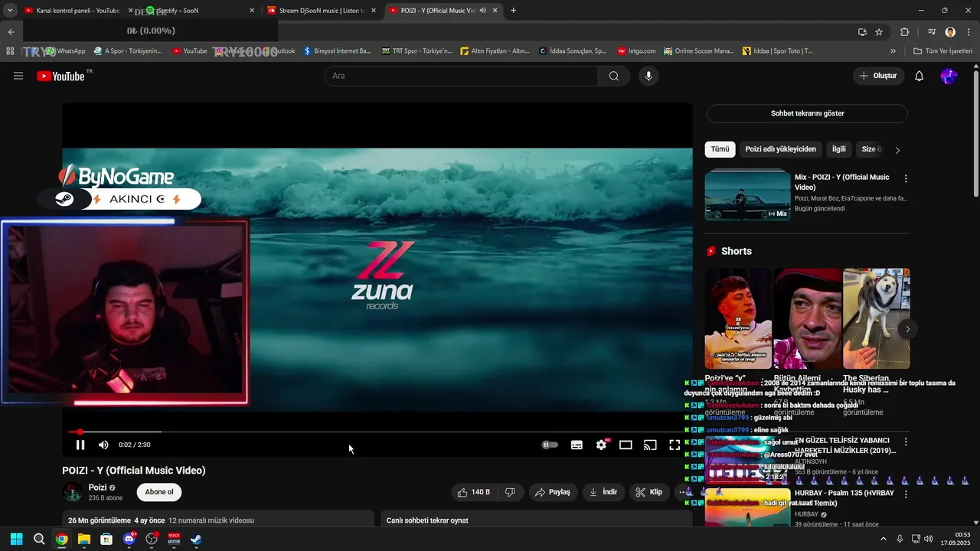
Task: Open the Mix - POIZI - Y thumbnail
Action: coord(747,195)
